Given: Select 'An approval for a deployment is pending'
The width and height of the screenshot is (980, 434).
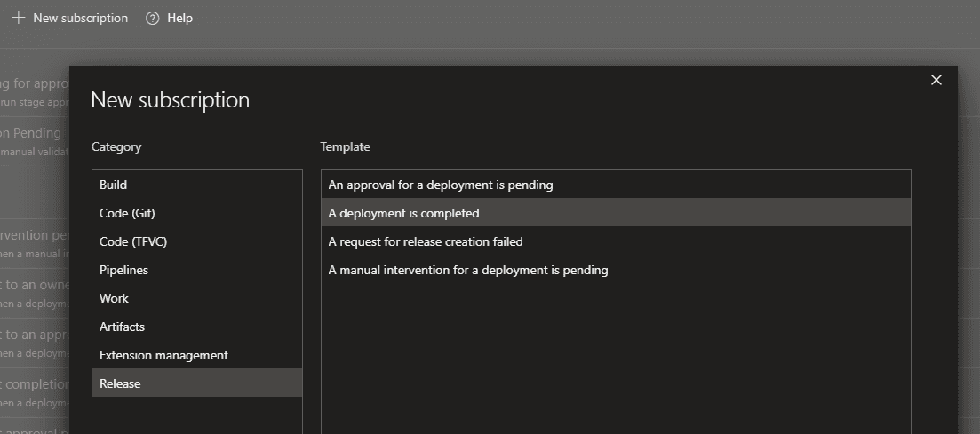Looking at the screenshot, I should coord(441,185).
